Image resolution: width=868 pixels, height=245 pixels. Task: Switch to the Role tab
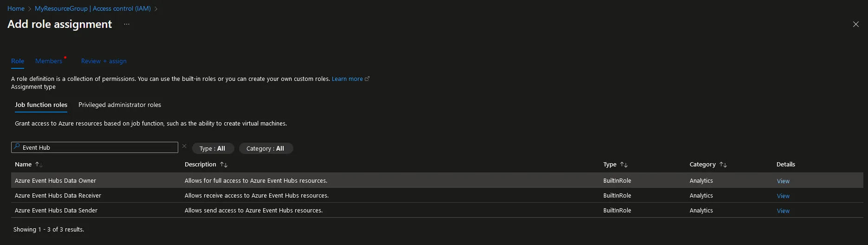(x=18, y=61)
